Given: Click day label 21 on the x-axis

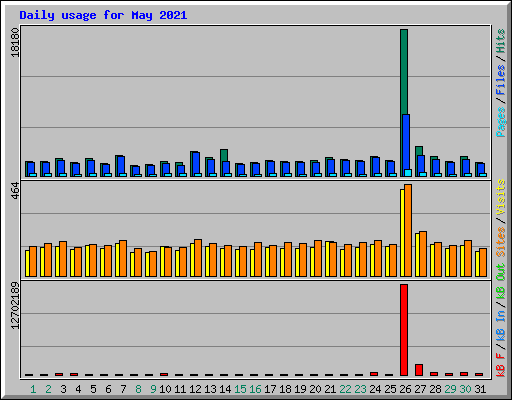Looking at the screenshot, I should (x=330, y=389).
